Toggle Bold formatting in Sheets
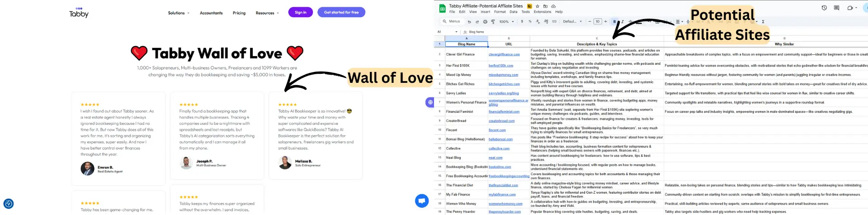The width and height of the screenshot is (868, 215). tap(614, 22)
